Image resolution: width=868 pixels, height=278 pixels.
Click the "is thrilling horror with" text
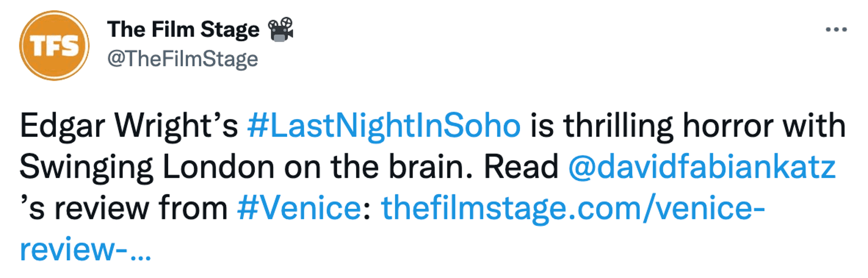[687, 126]
